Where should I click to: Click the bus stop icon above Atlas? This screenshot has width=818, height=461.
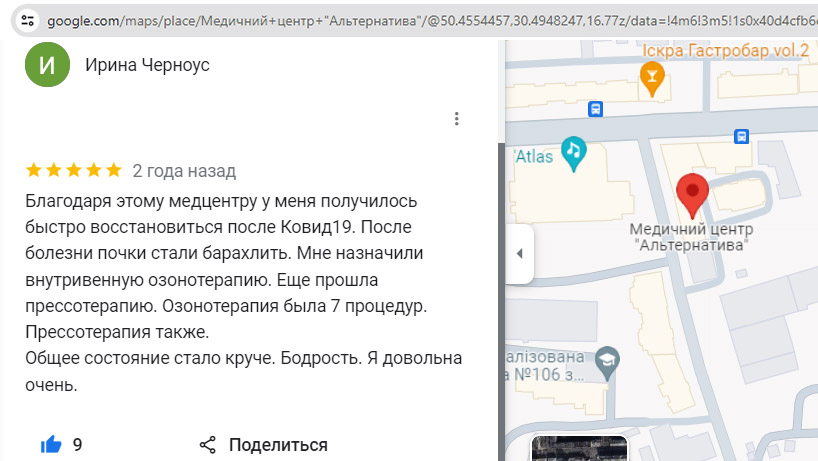[596, 109]
